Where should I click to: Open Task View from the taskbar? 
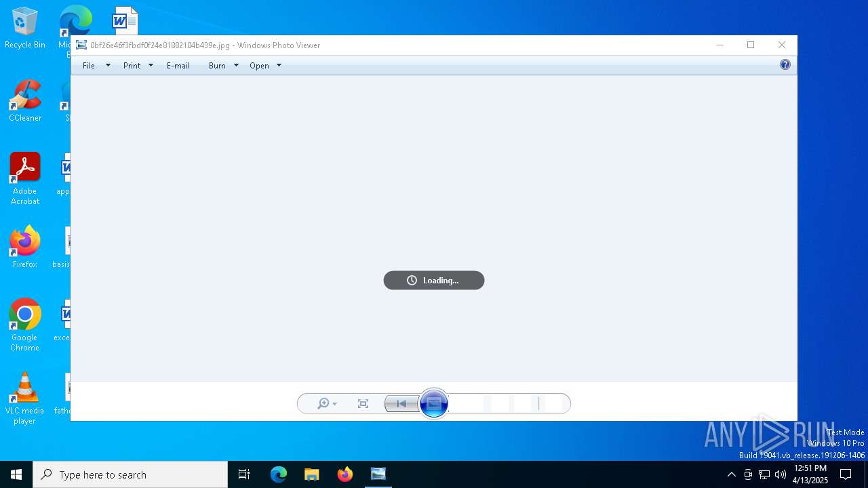tap(244, 474)
